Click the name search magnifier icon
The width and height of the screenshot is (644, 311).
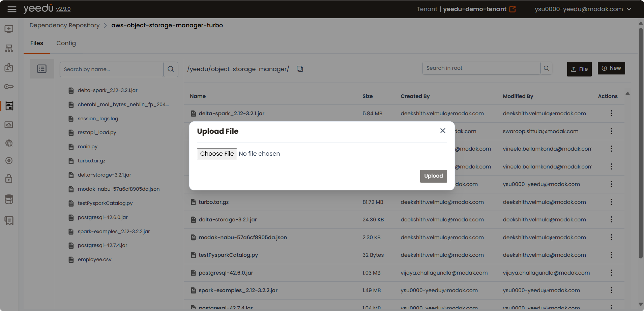[x=171, y=69]
